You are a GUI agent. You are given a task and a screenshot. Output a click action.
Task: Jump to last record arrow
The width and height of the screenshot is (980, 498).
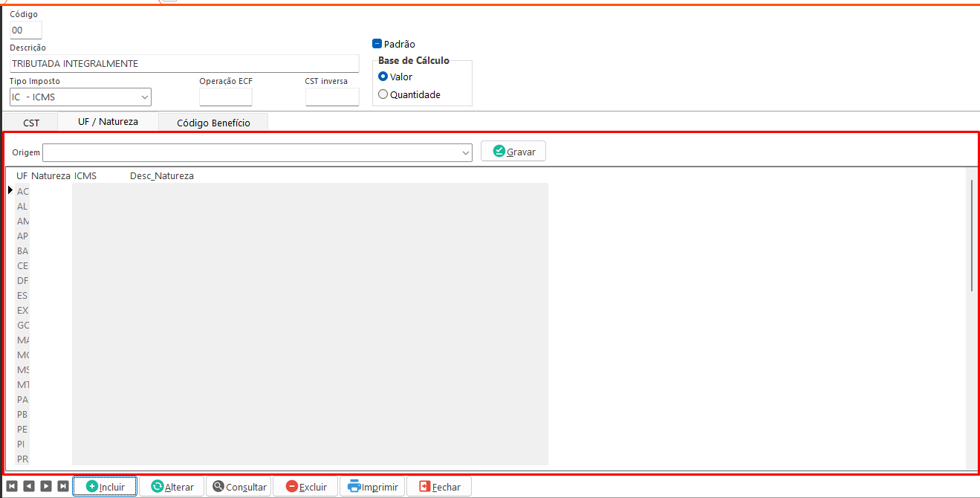(63, 486)
